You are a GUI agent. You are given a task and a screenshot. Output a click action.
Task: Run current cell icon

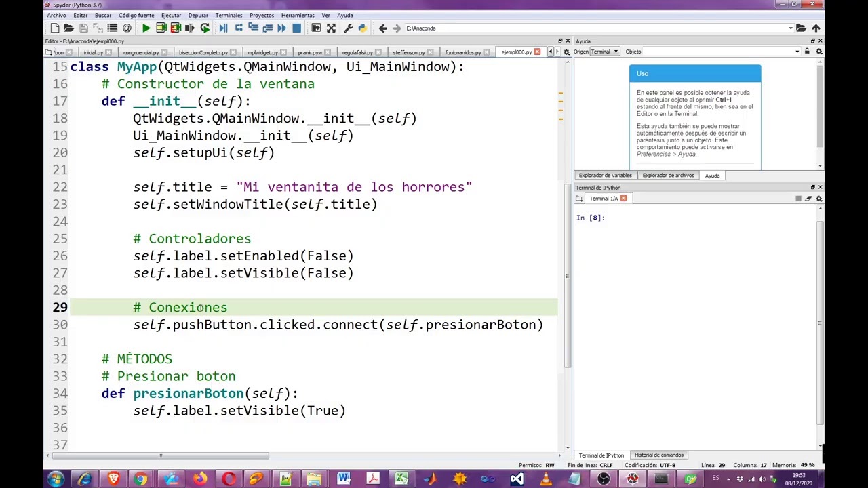point(161,28)
